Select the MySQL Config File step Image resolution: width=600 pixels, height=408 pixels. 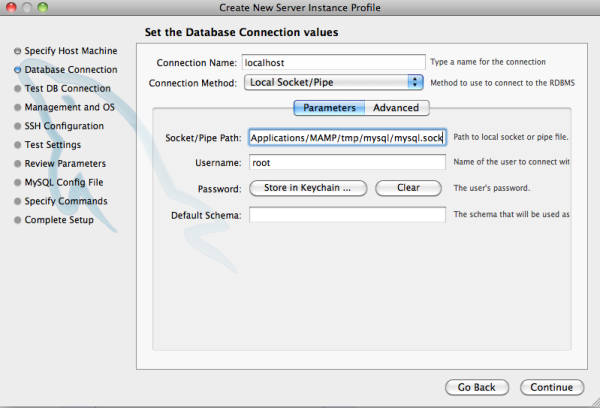64,183
